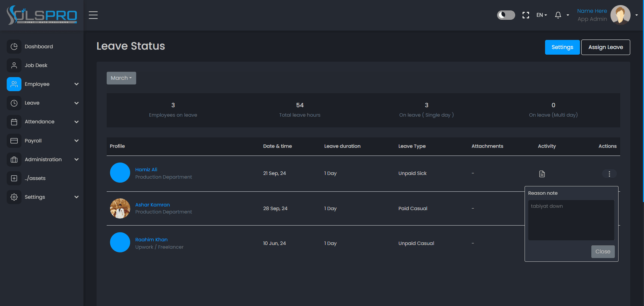
Task: Open the March month dropdown
Action: tap(121, 78)
